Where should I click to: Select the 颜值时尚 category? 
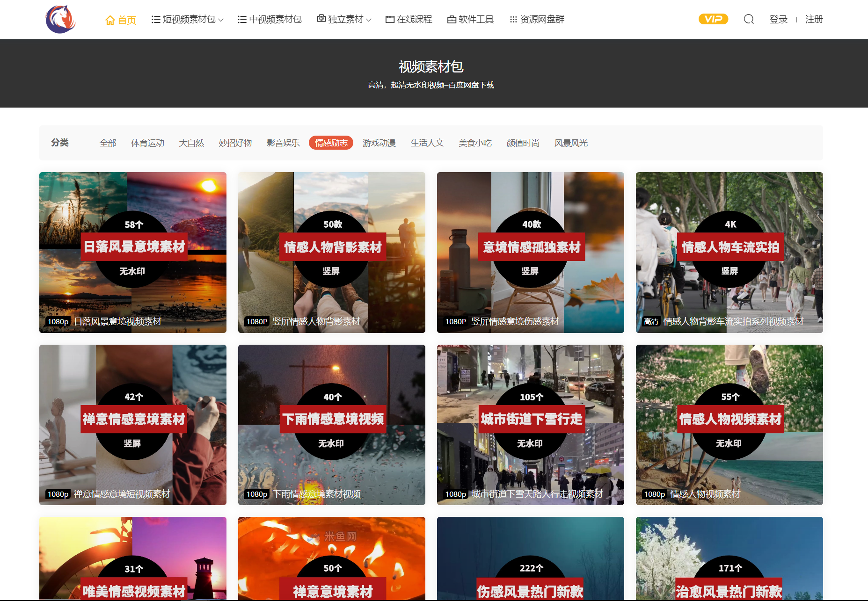523,143
